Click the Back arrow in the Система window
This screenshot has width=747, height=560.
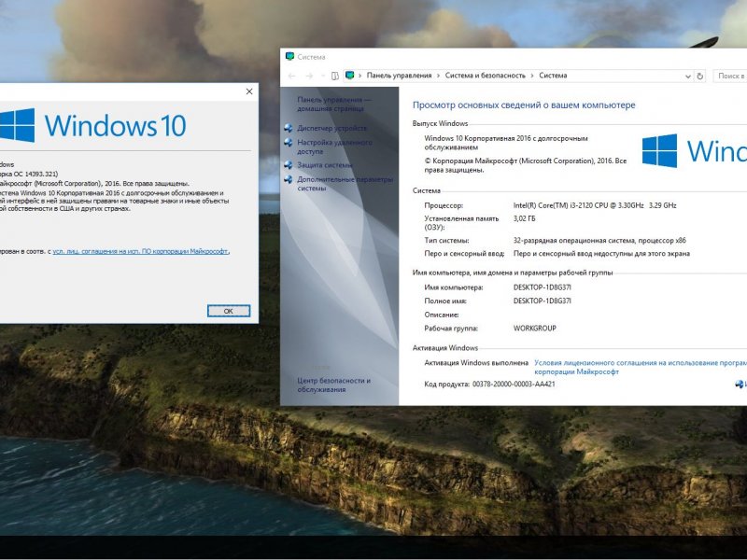(x=292, y=76)
